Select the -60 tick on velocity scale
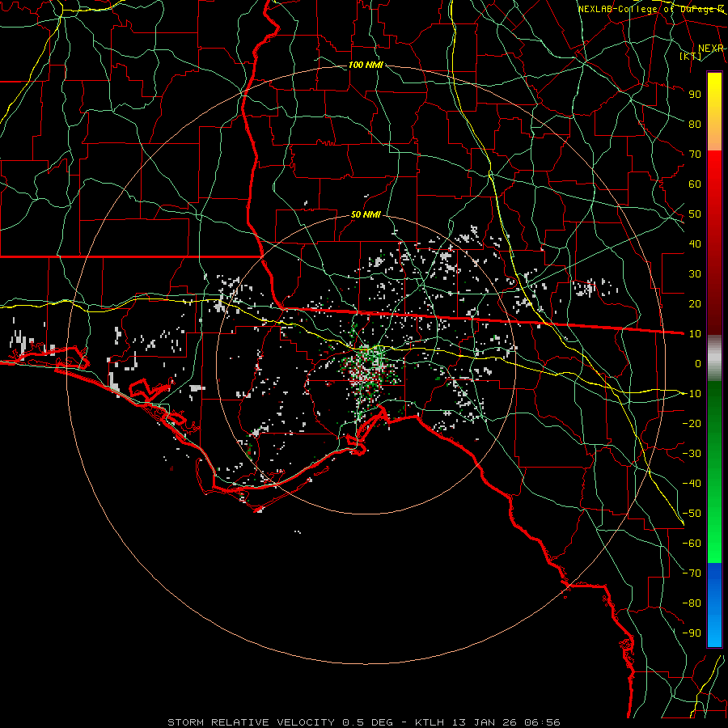Image resolution: width=728 pixels, height=728 pixels. click(x=692, y=544)
